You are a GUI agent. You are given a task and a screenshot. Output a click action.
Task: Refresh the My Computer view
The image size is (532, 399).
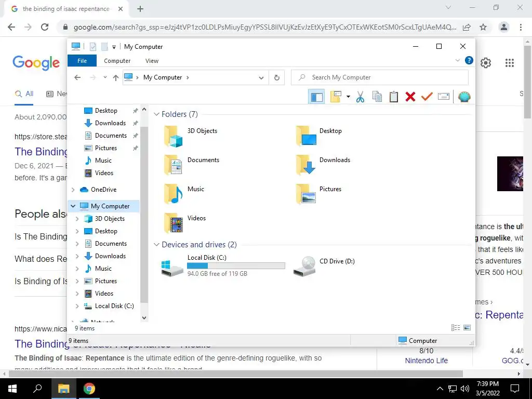point(277,78)
